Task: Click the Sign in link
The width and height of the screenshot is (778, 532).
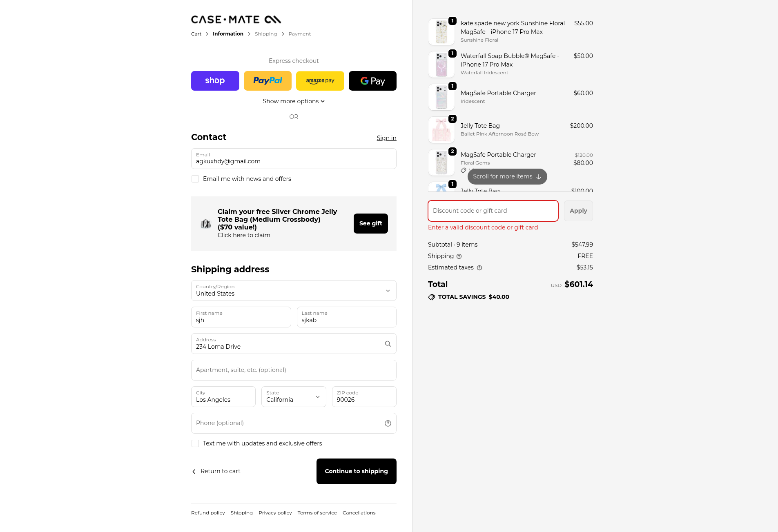Action: tap(386, 138)
